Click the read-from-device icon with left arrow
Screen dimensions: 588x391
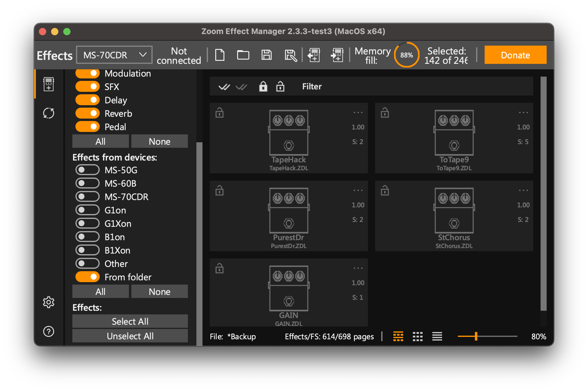[x=314, y=55]
